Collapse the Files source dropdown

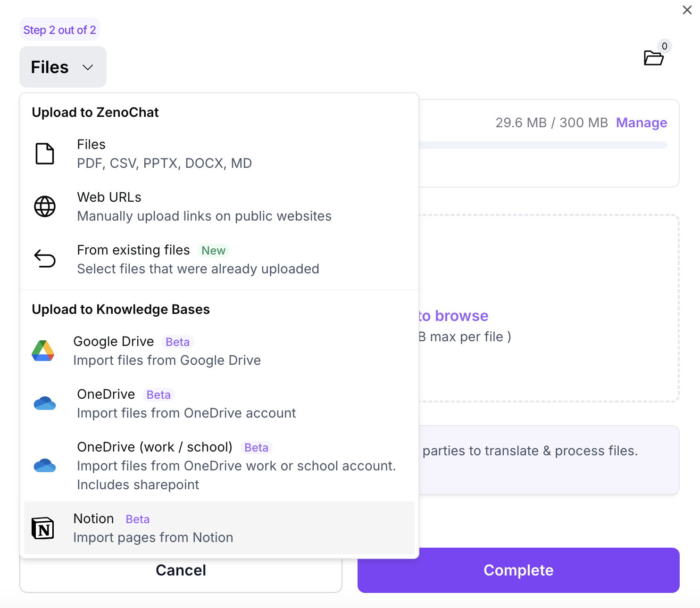63,67
